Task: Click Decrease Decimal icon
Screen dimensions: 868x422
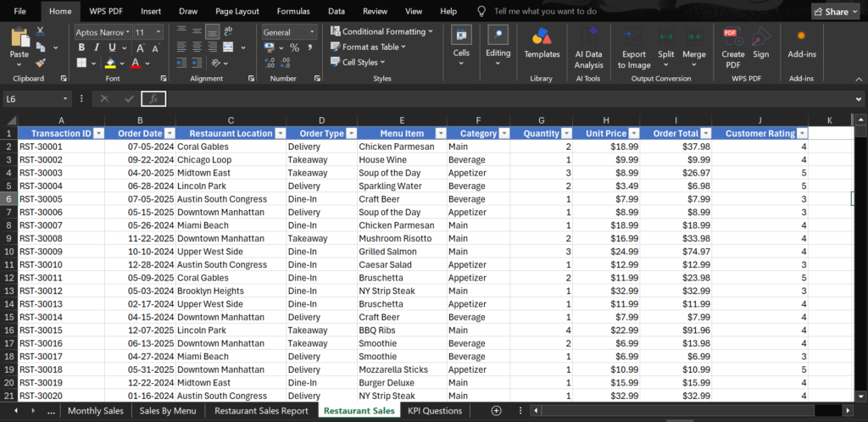Action: click(x=285, y=63)
